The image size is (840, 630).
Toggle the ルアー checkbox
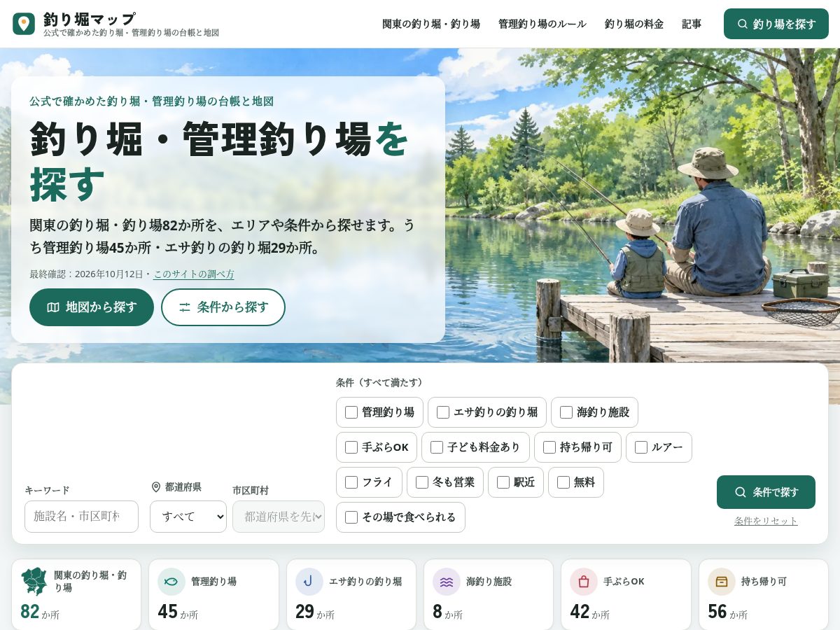(x=641, y=447)
